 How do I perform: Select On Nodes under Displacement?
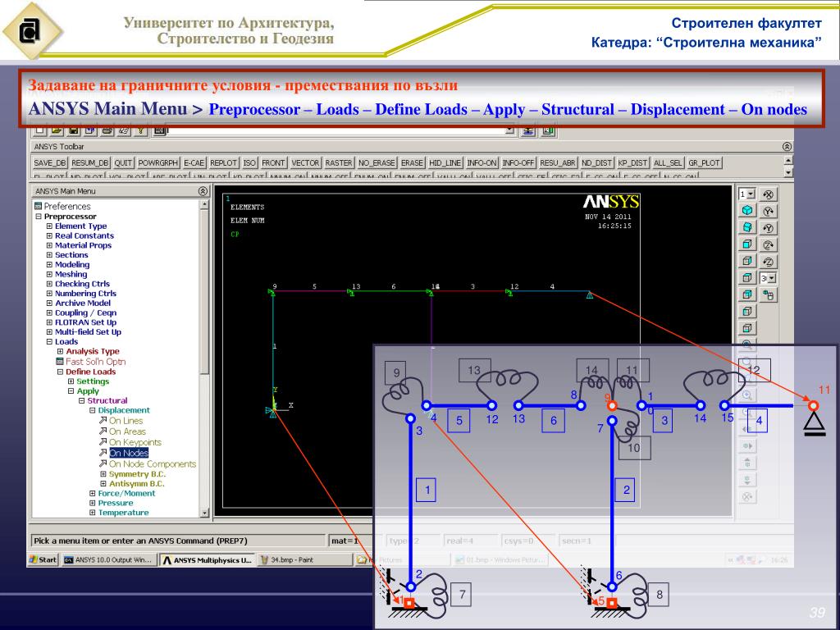pos(129,453)
